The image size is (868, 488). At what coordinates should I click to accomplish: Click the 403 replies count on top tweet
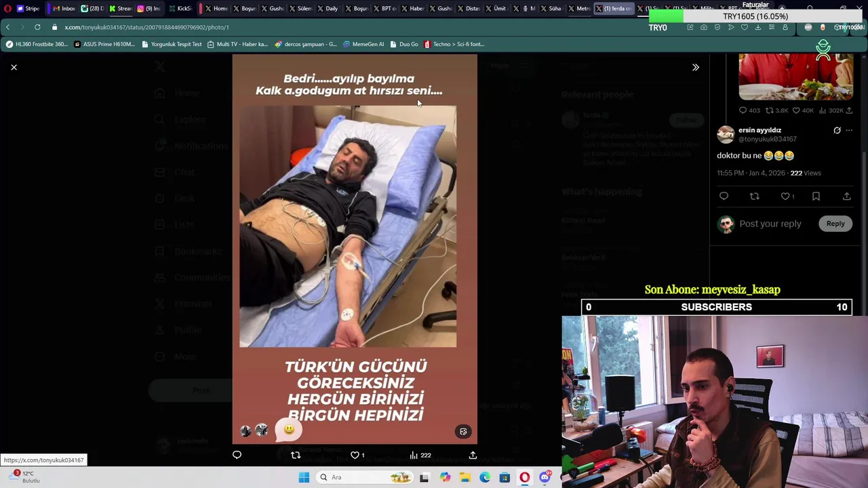749,110
